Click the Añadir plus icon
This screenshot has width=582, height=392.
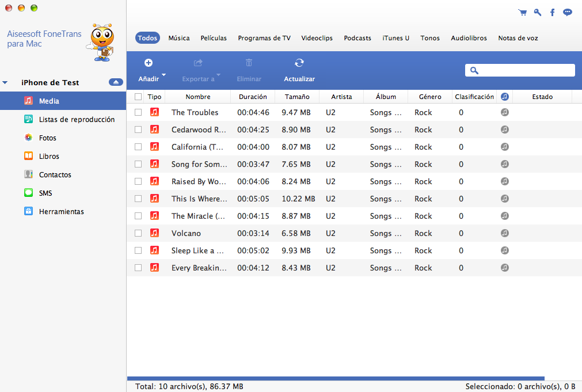(x=149, y=63)
